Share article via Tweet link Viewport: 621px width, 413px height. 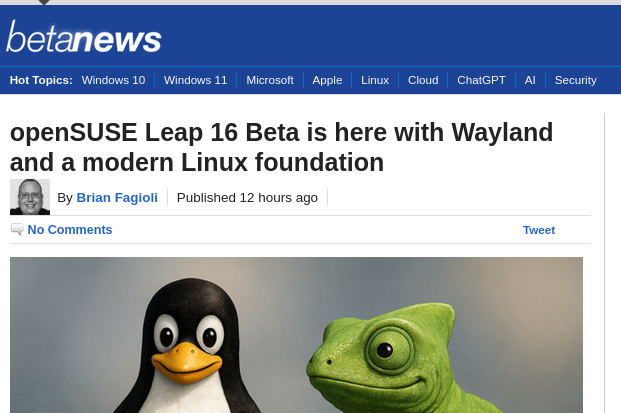[x=539, y=230]
